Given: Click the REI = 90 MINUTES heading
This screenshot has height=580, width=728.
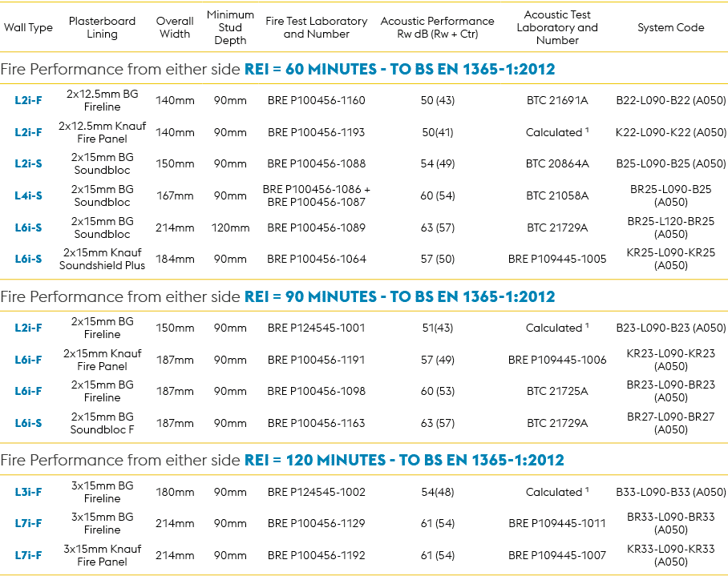Looking at the screenshot, I should coord(398,296).
